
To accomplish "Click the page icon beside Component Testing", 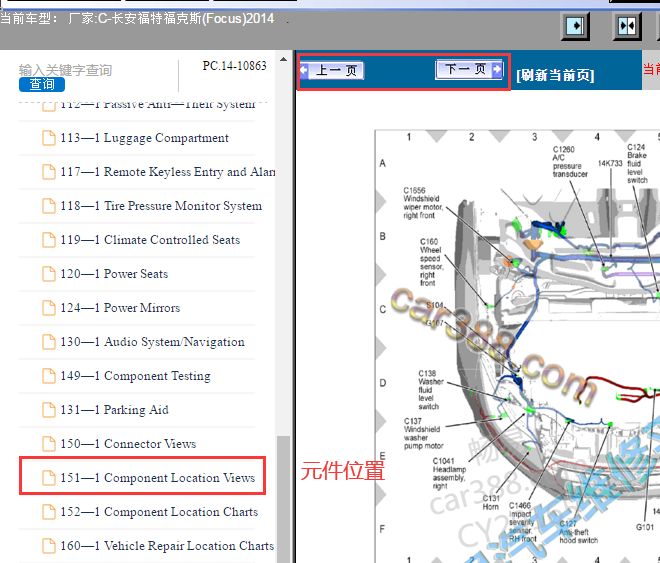I will click(49, 376).
